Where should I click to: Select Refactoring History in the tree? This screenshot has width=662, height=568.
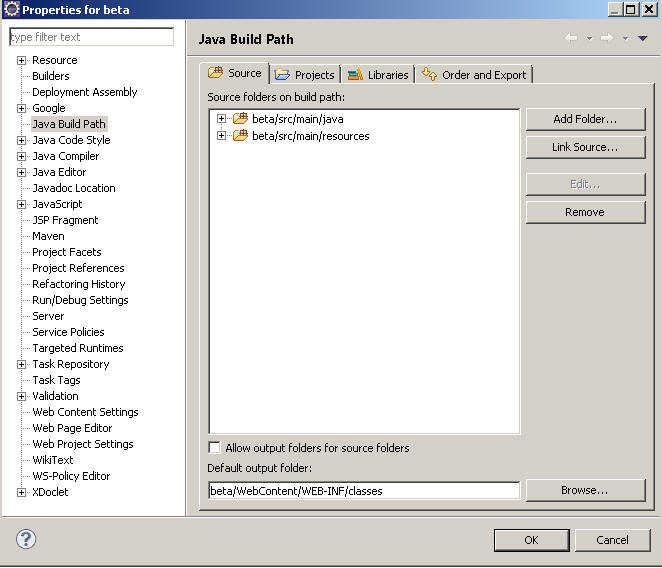coord(79,284)
